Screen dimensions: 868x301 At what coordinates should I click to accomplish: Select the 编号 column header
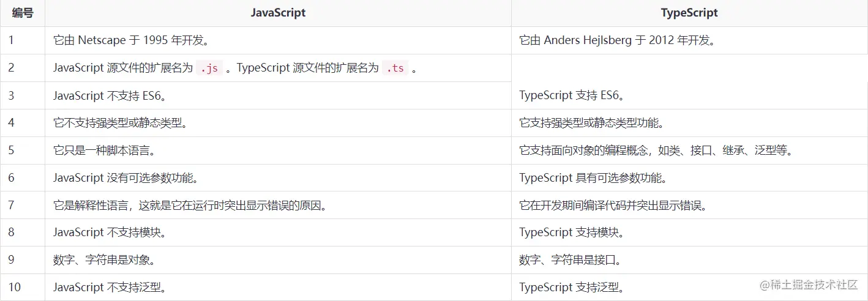click(x=23, y=13)
